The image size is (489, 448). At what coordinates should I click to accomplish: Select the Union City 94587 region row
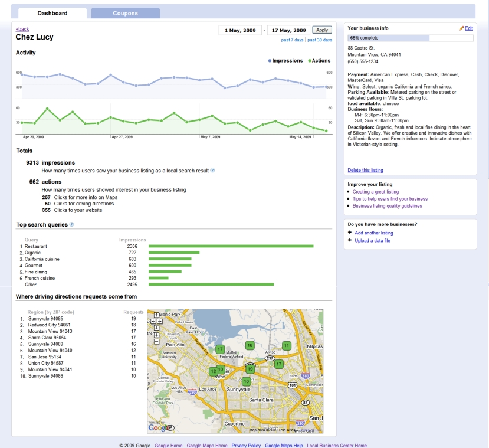pos(78,363)
